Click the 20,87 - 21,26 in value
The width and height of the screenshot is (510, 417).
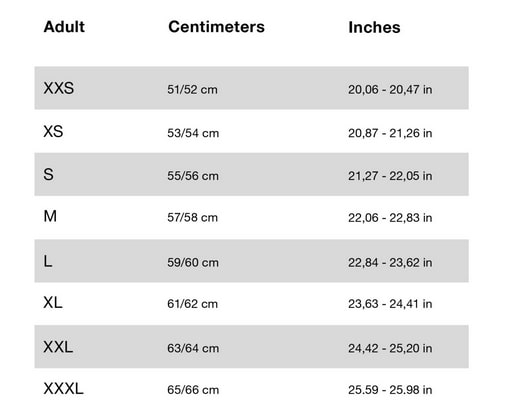click(390, 133)
